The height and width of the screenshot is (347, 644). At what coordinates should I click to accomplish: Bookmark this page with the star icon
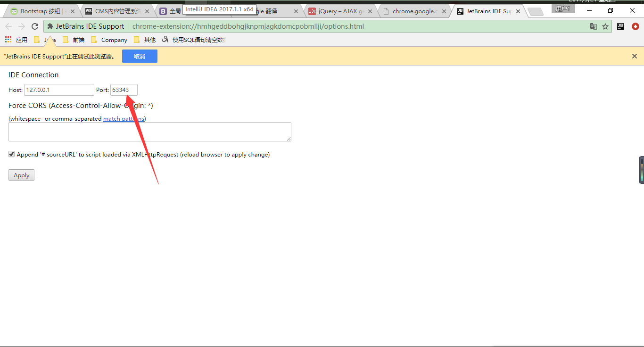pyautogui.click(x=605, y=26)
